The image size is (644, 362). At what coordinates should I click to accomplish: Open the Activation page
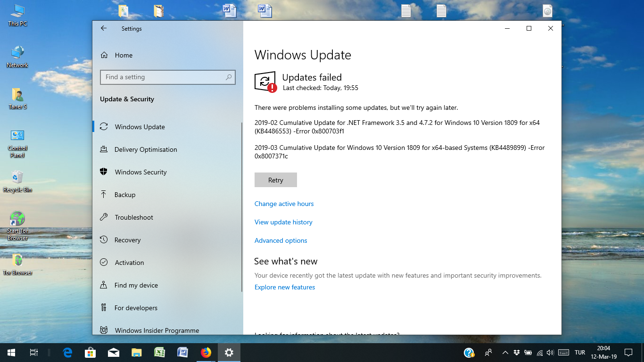click(x=167, y=263)
